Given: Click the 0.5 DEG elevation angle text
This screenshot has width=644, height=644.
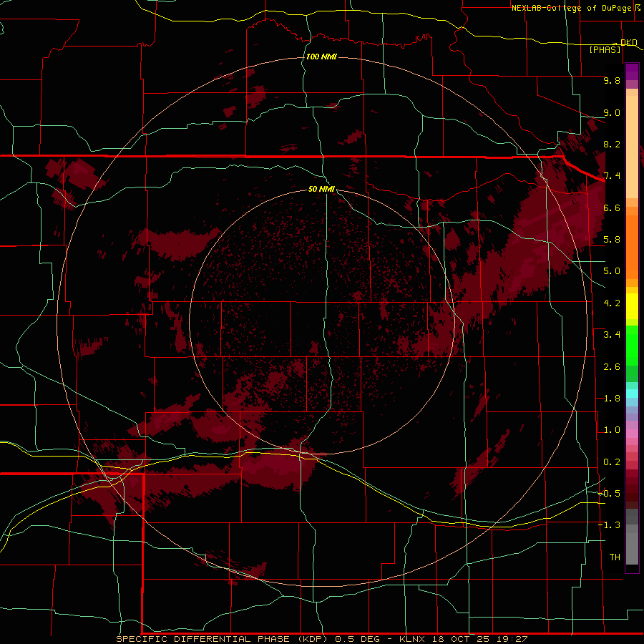Looking at the screenshot, I should [x=357, y=639].
